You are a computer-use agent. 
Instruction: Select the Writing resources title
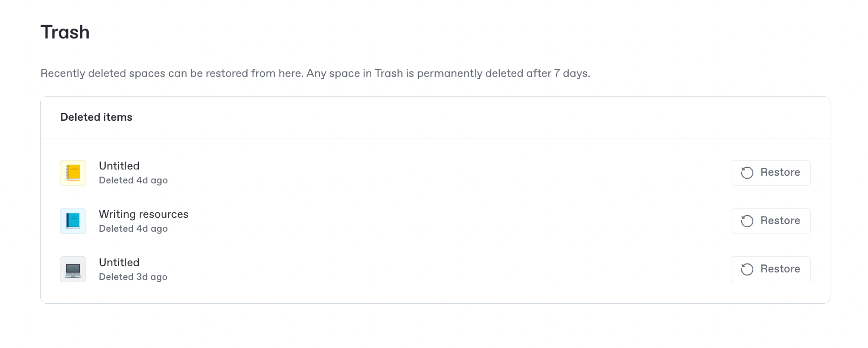point(143,214)
